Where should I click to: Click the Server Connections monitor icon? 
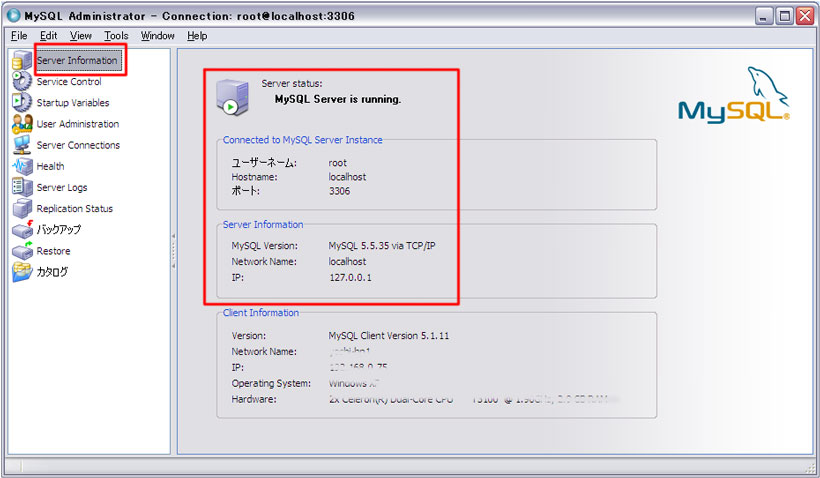pyautogui.click(x=21, y=145)
